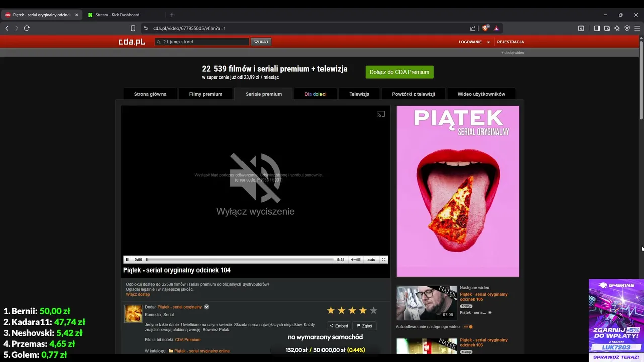Open the Leo AI sparkle icon
Image resolution: width=644 pixels, height=362 pixels.
[617, 28]
